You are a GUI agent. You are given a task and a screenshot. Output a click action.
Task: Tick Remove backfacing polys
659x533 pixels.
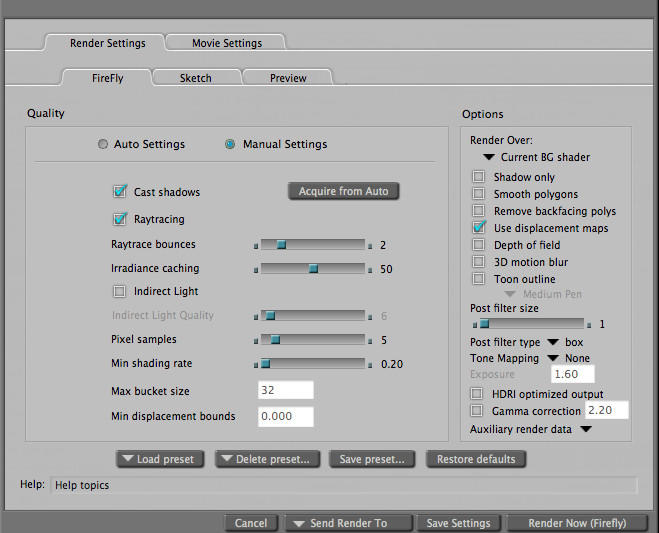click(x=478, y=211)
